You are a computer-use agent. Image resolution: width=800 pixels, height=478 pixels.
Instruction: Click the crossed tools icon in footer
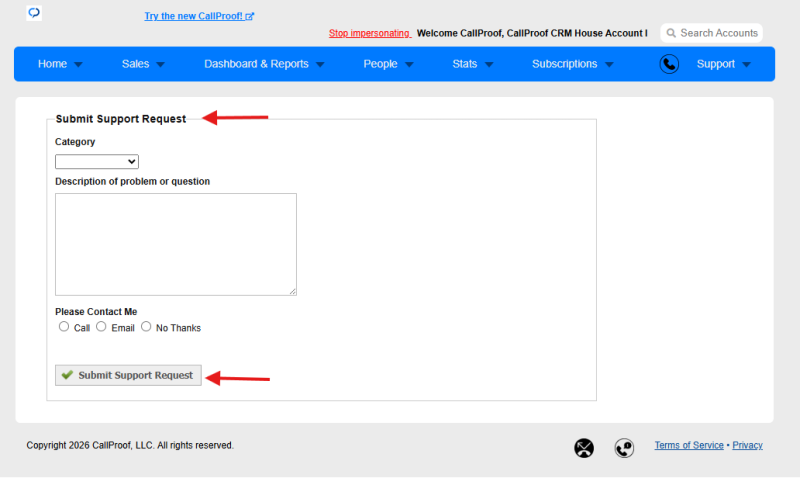(584, 448)
